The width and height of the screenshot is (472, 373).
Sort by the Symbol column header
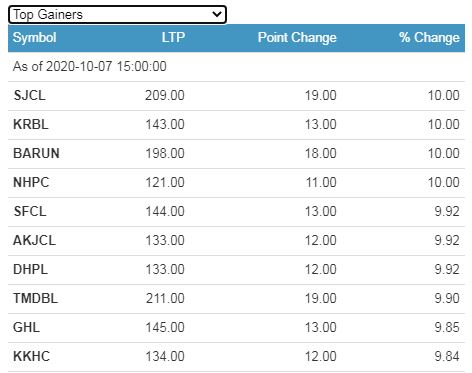click(x=34, y=38)
